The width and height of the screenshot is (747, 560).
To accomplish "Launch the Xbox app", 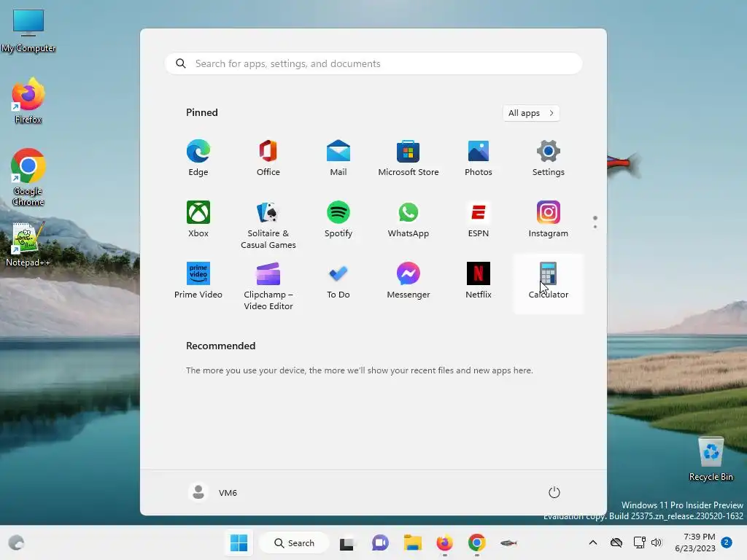I will (198, 219).
